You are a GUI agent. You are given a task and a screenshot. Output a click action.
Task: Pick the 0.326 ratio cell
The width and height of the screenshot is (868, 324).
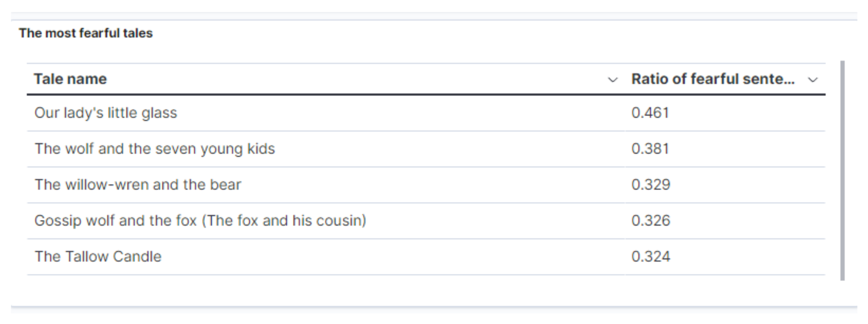(x=651, y=220)
